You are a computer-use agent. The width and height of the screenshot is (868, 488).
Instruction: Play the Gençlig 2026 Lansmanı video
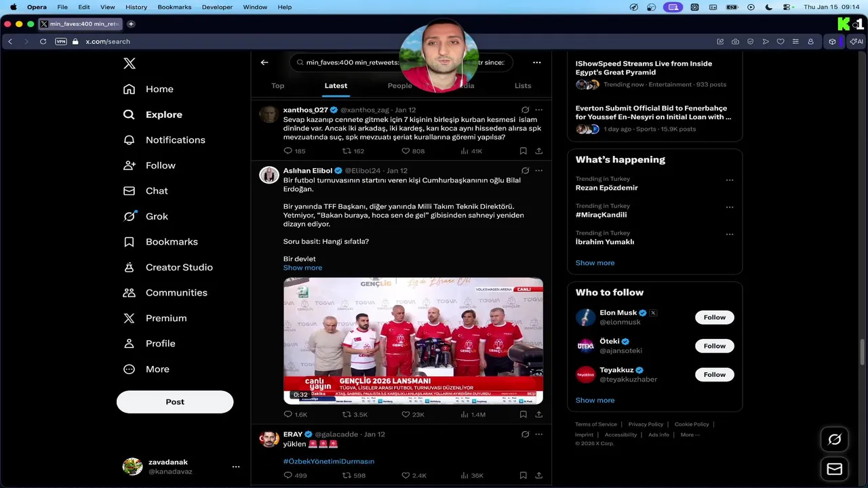coord(413,341)
